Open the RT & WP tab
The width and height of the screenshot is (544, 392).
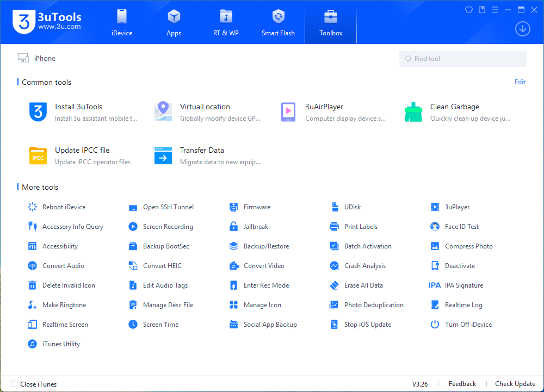tap(226, 23)
